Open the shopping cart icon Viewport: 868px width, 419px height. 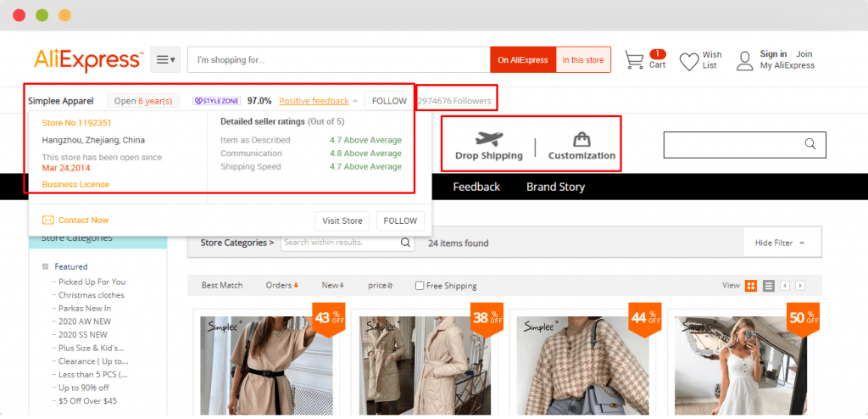click(x=634, y=60)
